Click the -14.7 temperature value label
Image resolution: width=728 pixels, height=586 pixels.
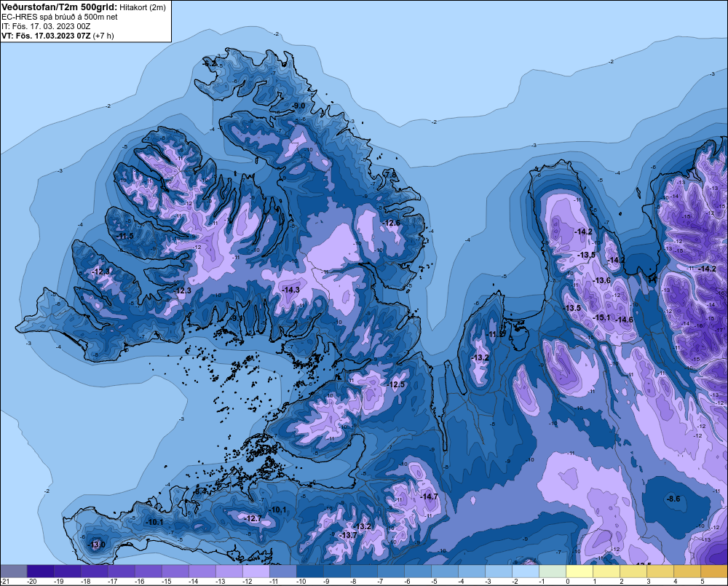tap(429, 496)
